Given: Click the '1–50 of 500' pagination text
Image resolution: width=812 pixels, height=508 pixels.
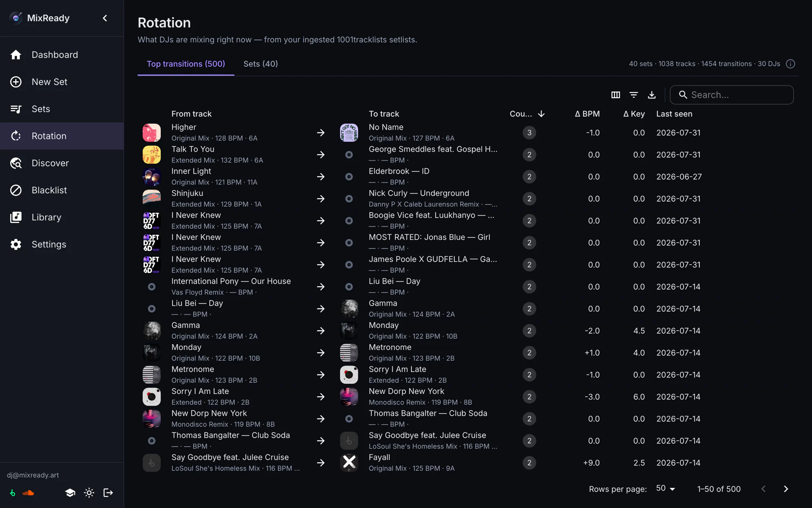Looking at the screenshot, I should (x=719, y=489).
